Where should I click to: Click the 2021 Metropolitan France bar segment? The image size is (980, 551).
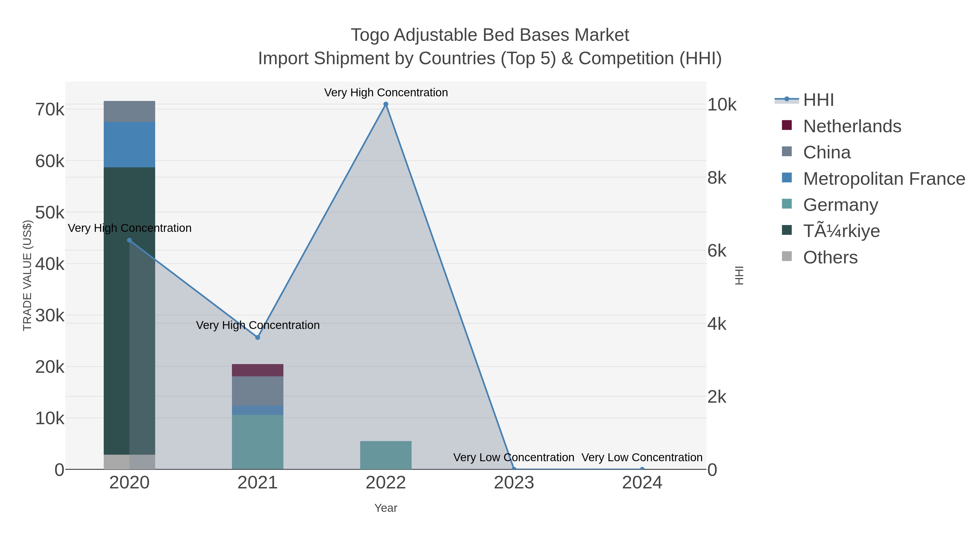point(258,411)
